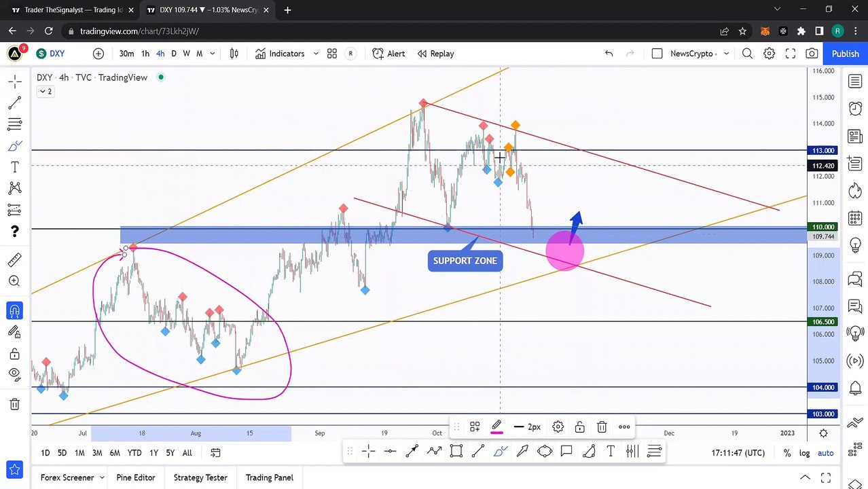
Task: Open the indicator templates grid icon
Action: pos(332,54)
